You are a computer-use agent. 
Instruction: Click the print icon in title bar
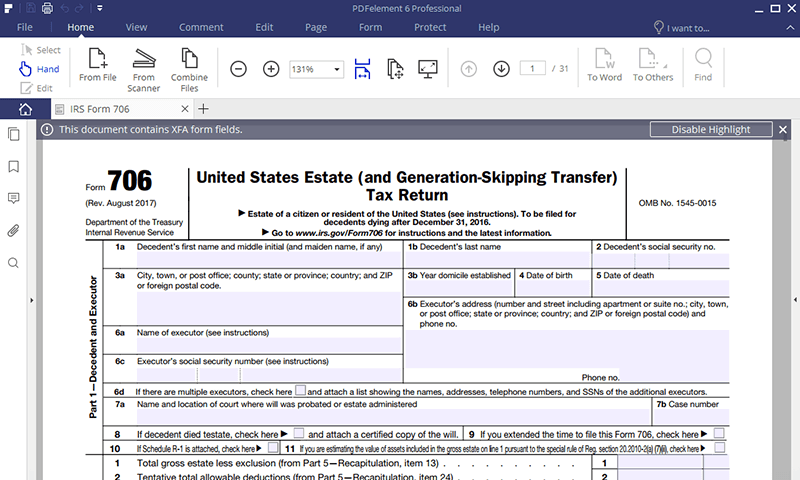click(x=47, y=8)
